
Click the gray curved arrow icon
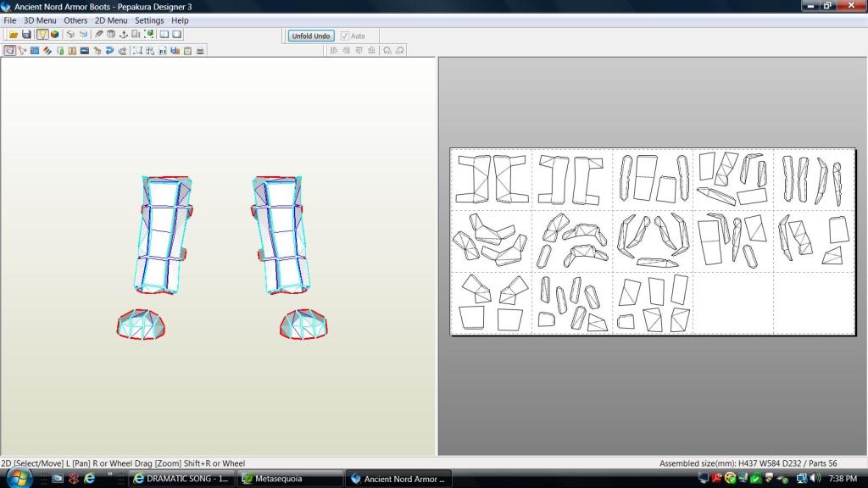tap(122, 50)
